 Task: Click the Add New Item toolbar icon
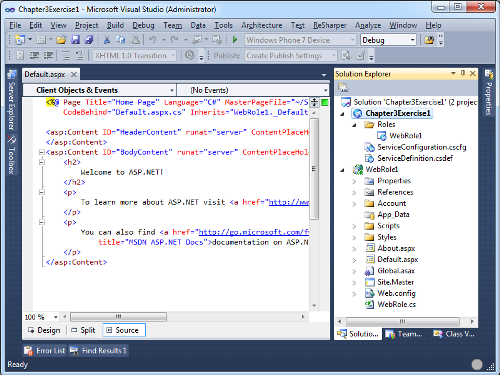tap(41, 40)
